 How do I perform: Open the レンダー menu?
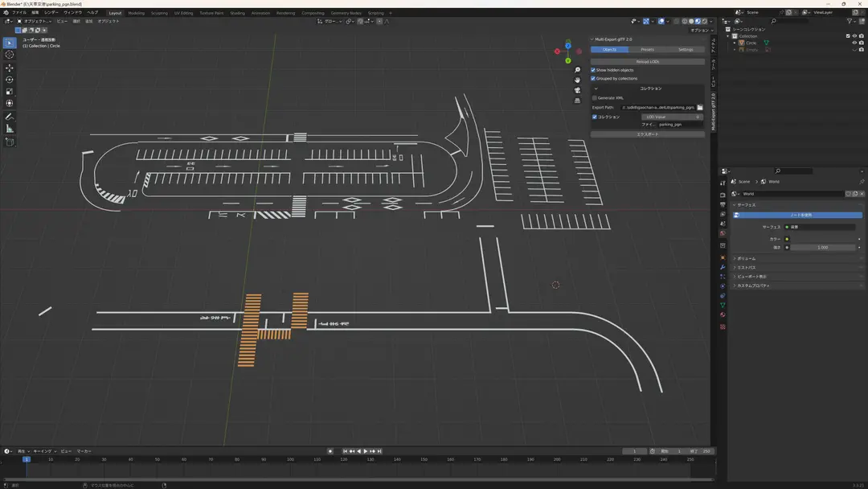[51, 12]
